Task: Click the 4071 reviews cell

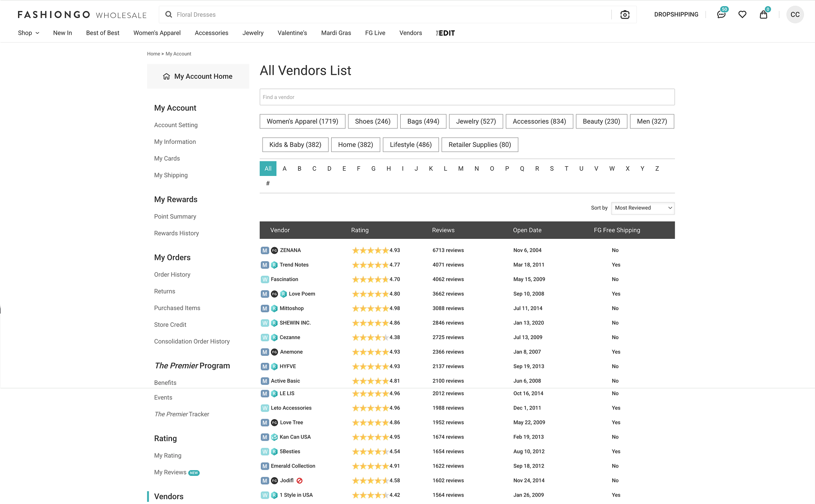Action: [x=448, y=265]
